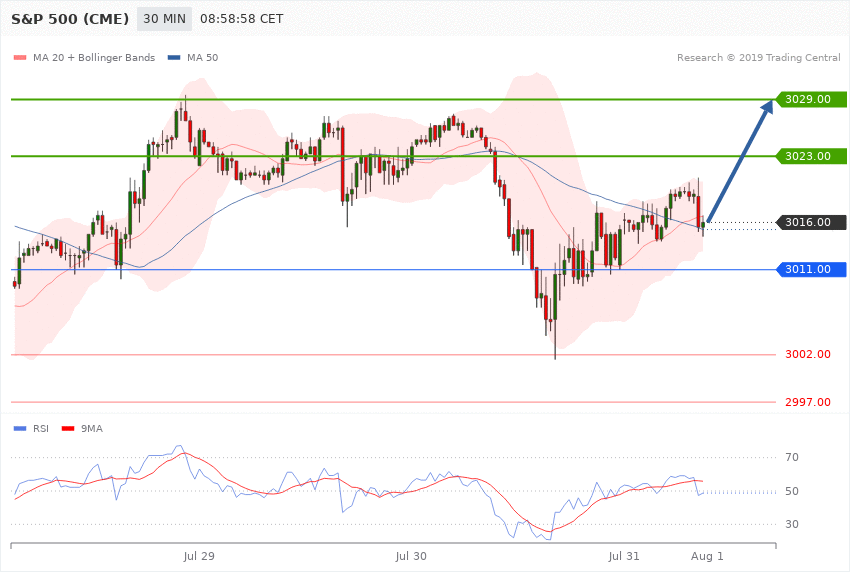Click the 08:58:58 CET timestamp
The width and height of the screenshot is (850, 576).
pyautogui.click(x=241, y=19)
